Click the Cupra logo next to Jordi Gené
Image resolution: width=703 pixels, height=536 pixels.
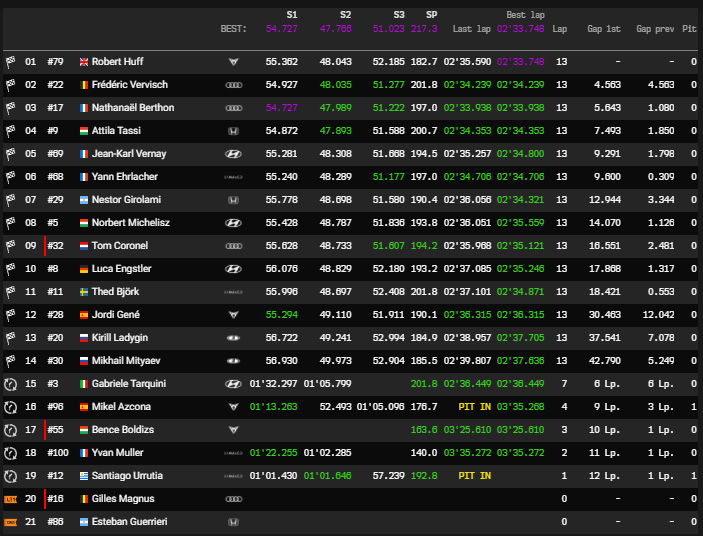(234, 315)
